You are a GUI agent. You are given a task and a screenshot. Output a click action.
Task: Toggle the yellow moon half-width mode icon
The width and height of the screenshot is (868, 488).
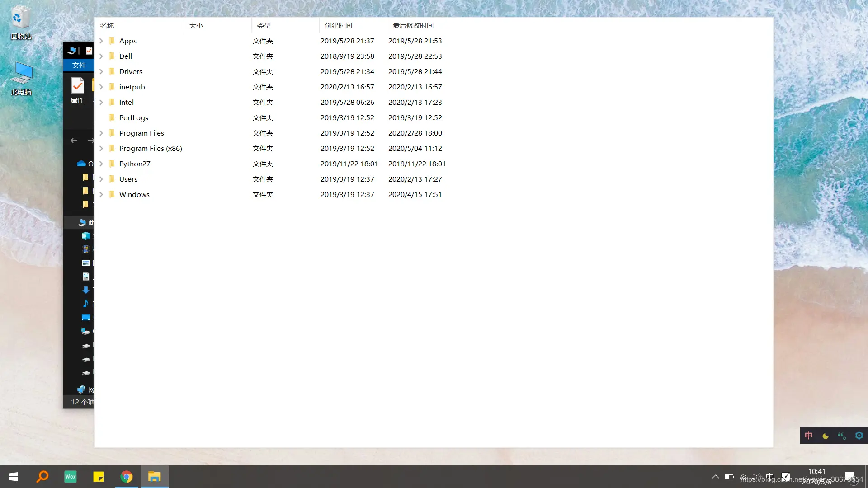(826, 436)
